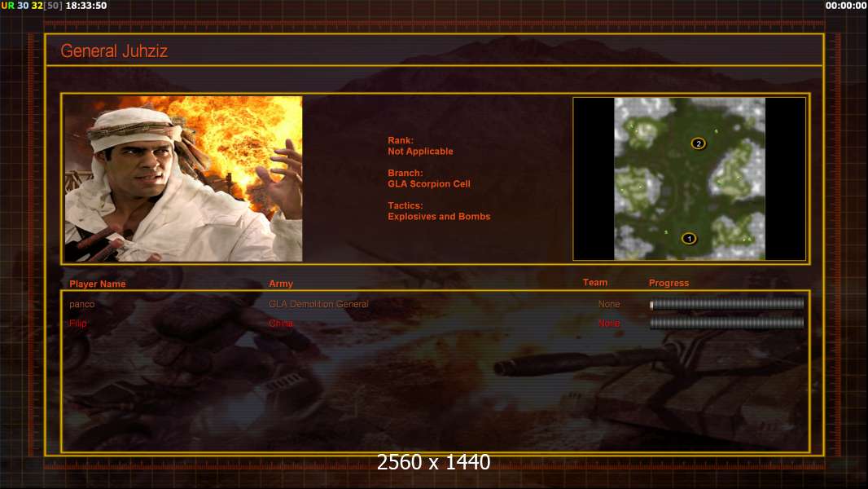
Task: Click the Progress column header
Action: 669,283
